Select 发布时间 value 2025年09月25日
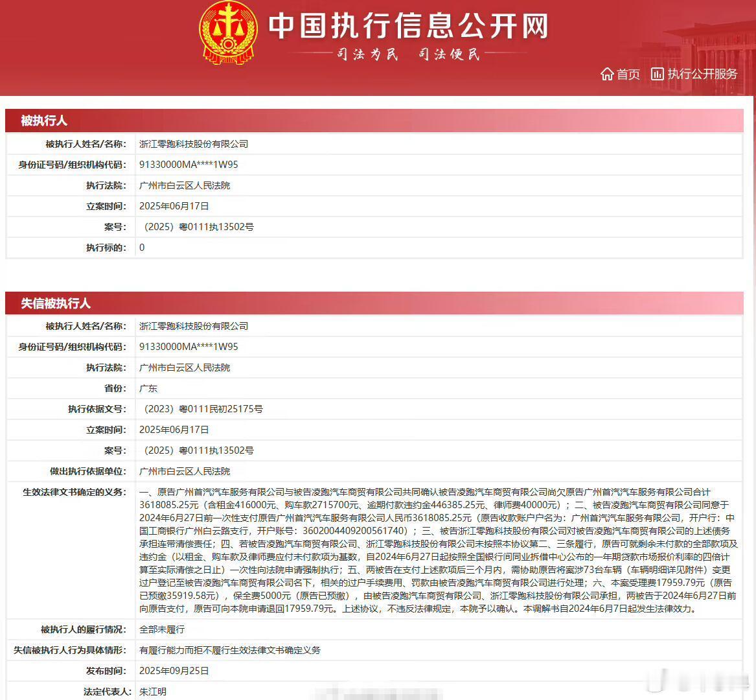The height and width of the screenshot is (700, 756). click(x=174, y=671)
